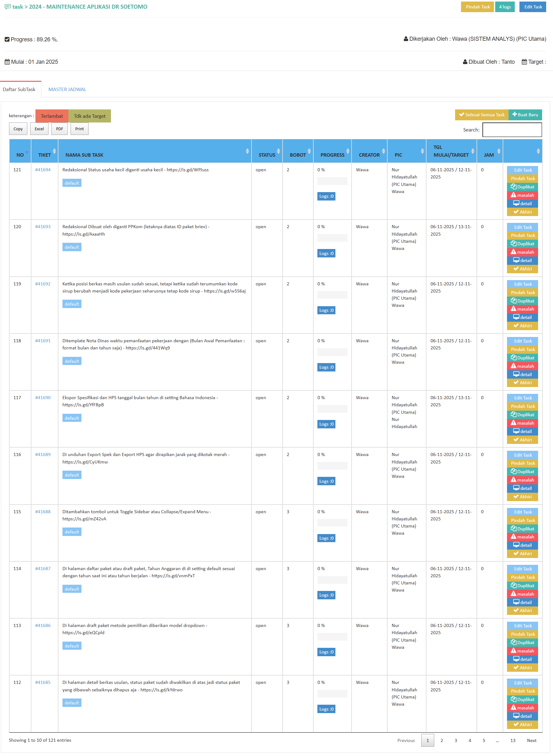The width and height of the screenshot is (553, 756).
Task: Sort by NAMA SUB TASK column
Action: (x=155, y=151)
